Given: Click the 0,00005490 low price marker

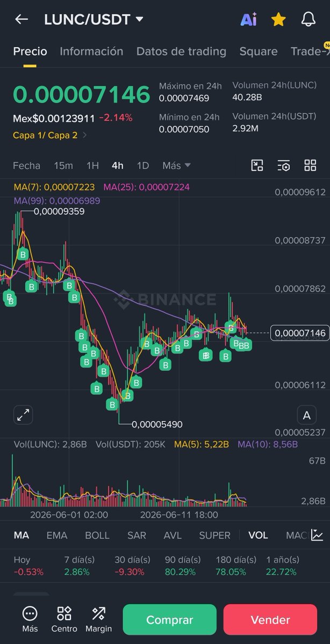Looking at the screenshot, I should point(157,425).
